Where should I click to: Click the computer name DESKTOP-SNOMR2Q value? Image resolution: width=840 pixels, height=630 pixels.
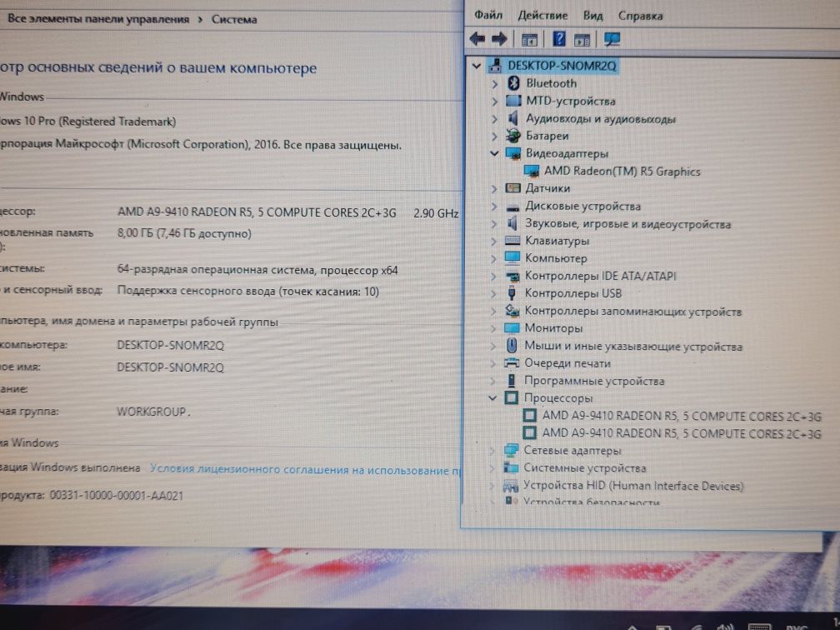(x=170, y=345)
